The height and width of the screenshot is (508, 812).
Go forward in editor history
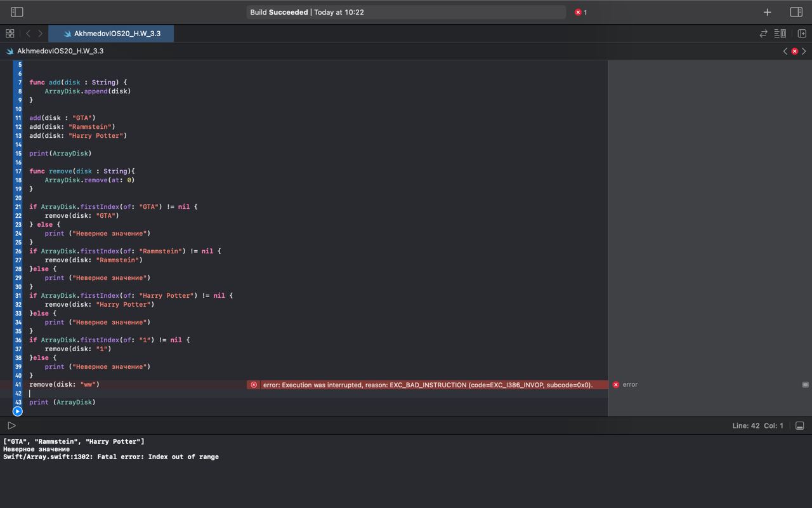tap(40, 34)
